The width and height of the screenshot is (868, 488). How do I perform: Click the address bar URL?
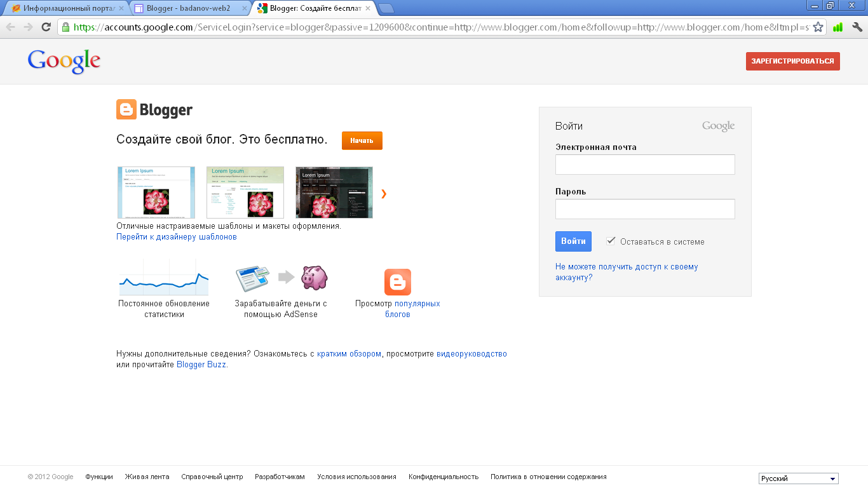(x=442, y=27)
